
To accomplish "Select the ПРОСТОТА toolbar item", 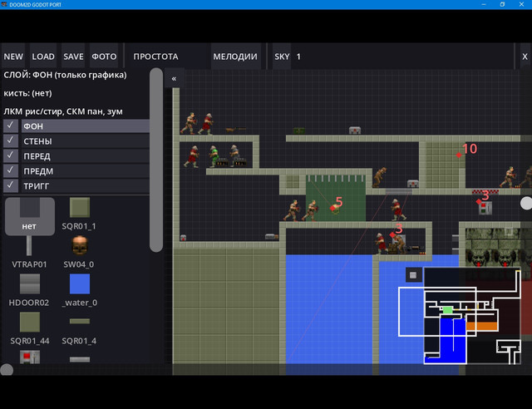I will pos(155,57).
